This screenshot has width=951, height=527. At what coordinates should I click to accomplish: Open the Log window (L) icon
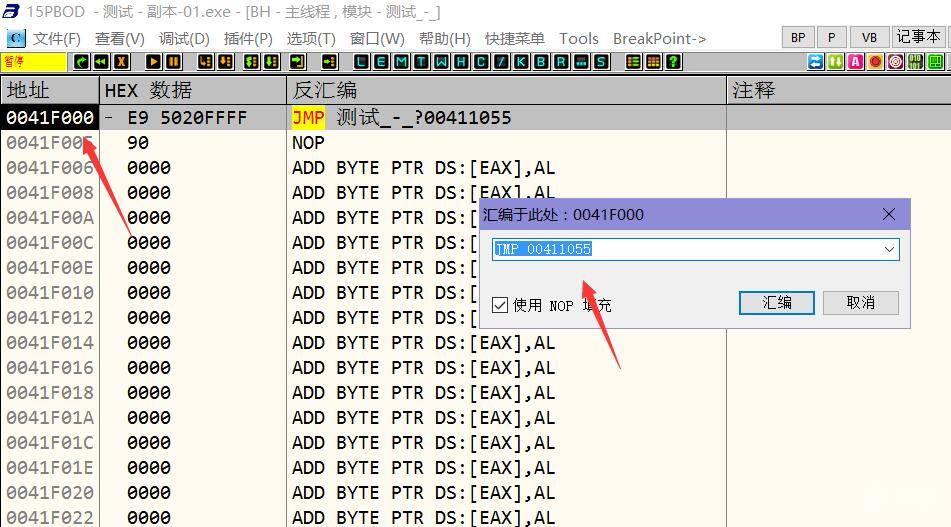pos(361,62)
